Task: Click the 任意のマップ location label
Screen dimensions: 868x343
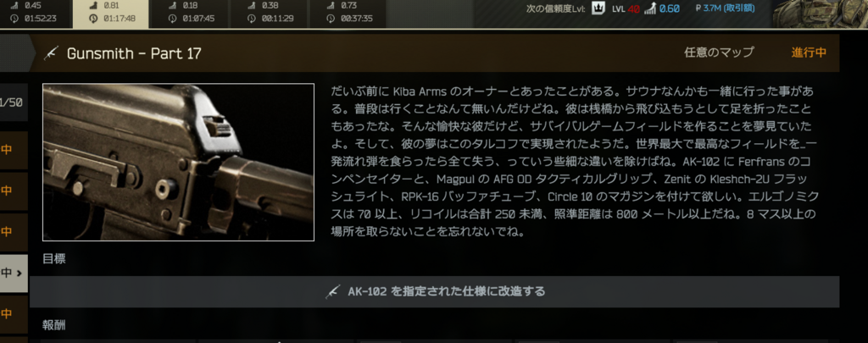Action: pyautogui.click(x=719, y=53)
